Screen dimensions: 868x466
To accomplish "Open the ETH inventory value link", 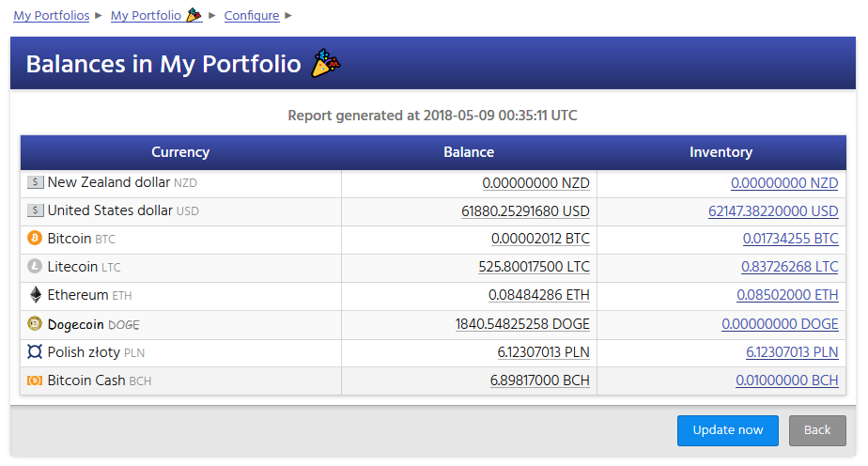I will pos(787,296).
